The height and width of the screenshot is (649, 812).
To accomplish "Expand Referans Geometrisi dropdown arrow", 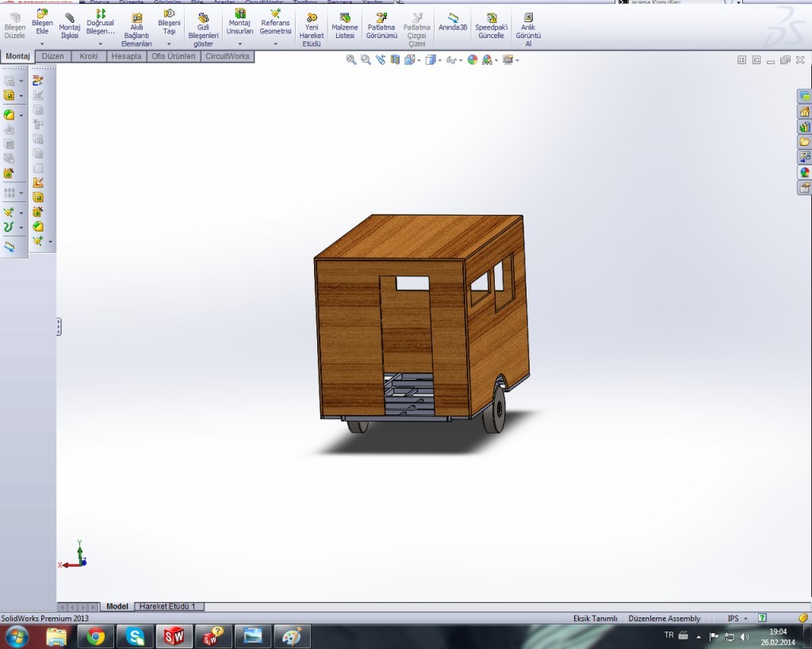I will point(275,44).
